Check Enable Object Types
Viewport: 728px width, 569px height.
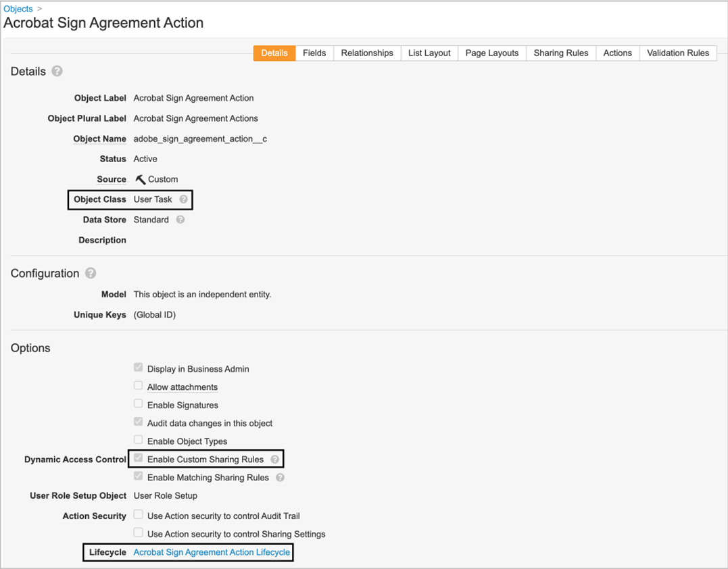tap(138, 441)
